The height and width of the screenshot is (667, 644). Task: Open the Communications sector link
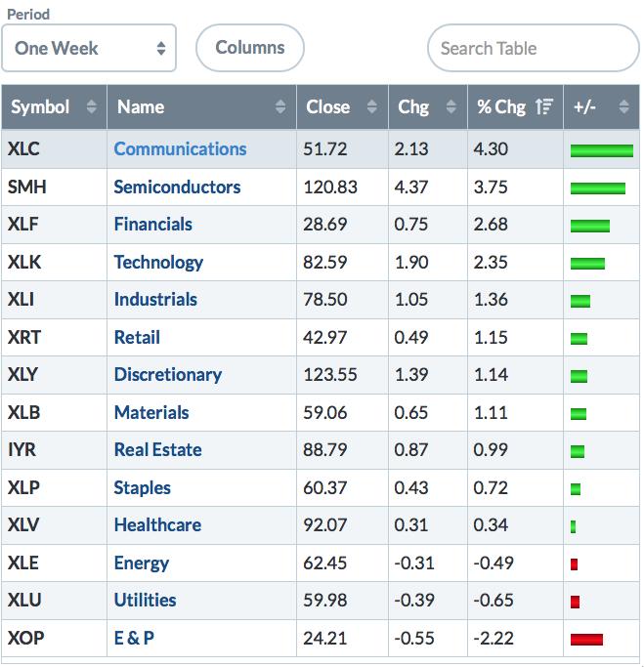180,149
